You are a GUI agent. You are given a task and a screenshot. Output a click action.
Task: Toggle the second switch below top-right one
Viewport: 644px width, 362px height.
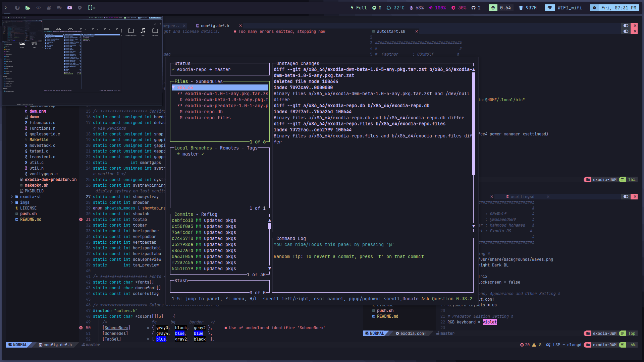626,32
